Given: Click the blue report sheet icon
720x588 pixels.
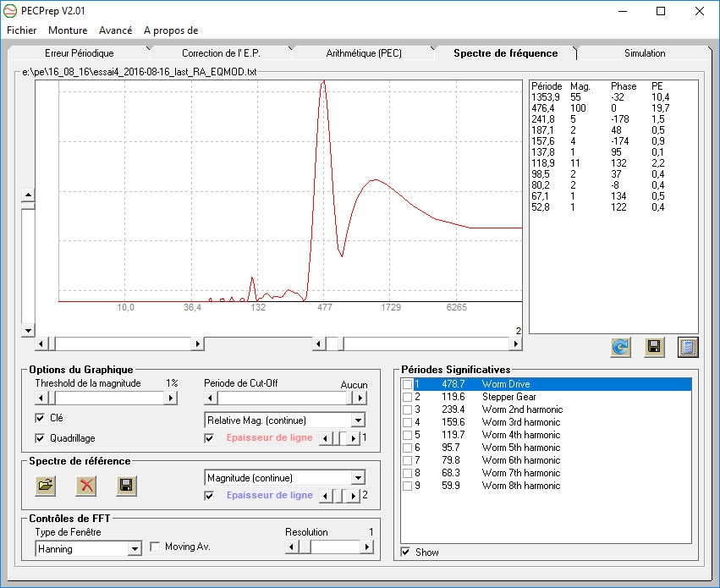Looking at the screenshot, I should pyautogui.click(x=688, y=347).
